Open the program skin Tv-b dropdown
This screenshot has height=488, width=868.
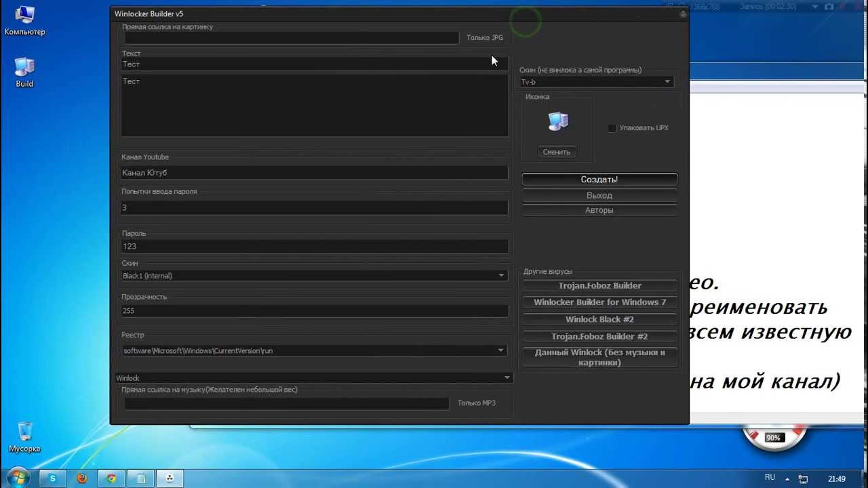click(596, 82)
